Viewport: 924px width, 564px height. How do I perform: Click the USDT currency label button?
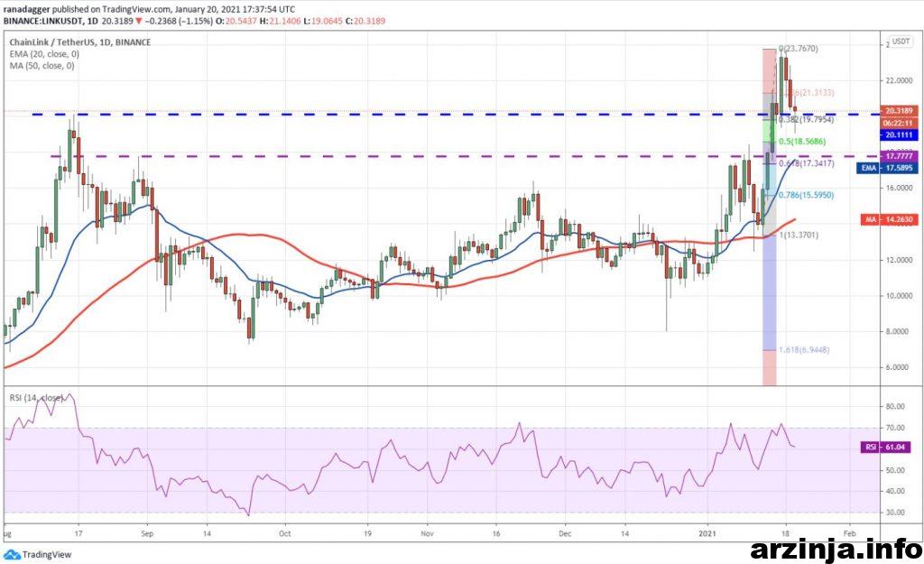pos(901,42)
